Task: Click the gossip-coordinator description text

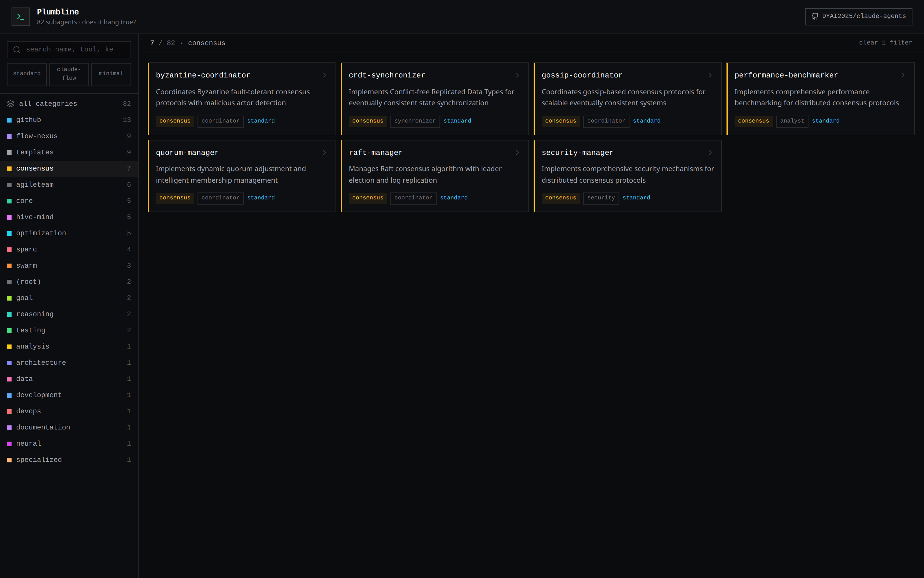Action: pos(623,97)
